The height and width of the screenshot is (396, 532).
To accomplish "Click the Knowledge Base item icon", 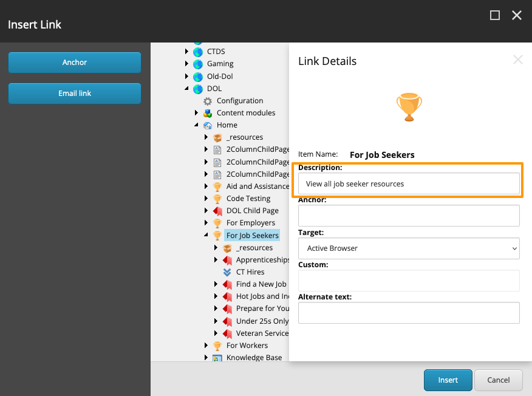I will pyautogui.click(x=217, y=358).
